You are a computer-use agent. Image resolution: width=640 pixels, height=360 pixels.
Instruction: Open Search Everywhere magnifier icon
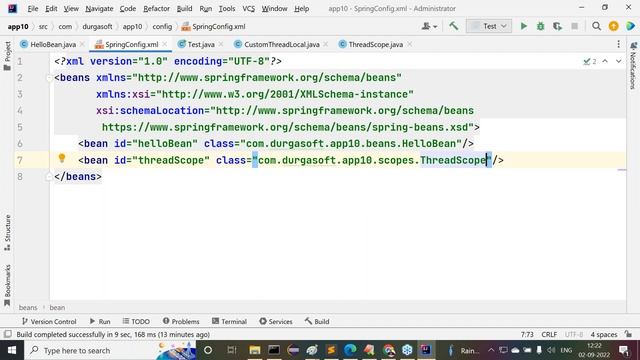point(596,26)
